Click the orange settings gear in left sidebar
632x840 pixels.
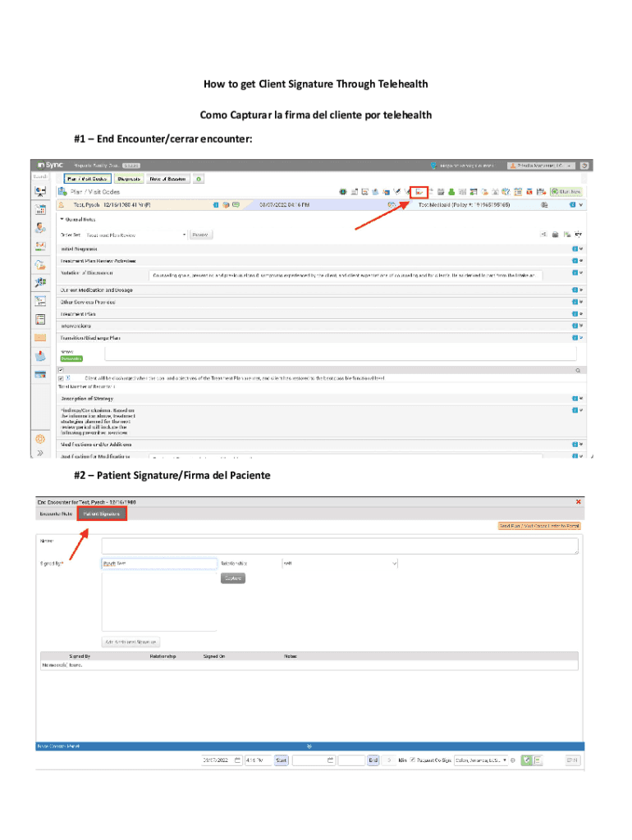click(x=39, y=439)
